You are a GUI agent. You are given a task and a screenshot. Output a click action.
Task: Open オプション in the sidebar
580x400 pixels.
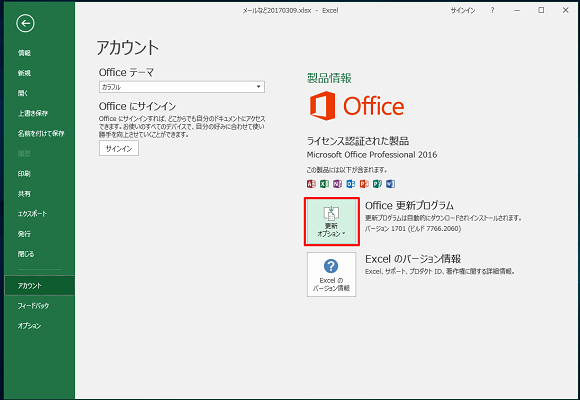[30, 326]
